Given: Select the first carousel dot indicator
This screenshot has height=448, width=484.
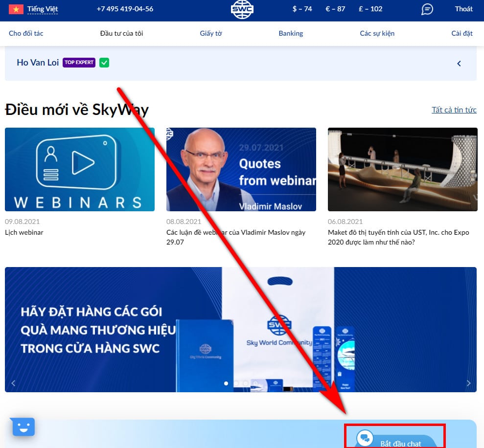Looking at the screenshot, I should (226, 383).
